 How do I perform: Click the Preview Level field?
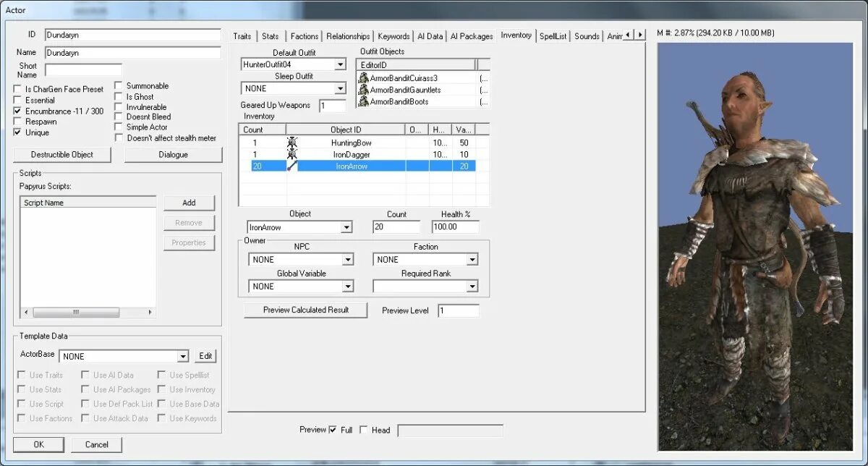[x=458, y=311]
